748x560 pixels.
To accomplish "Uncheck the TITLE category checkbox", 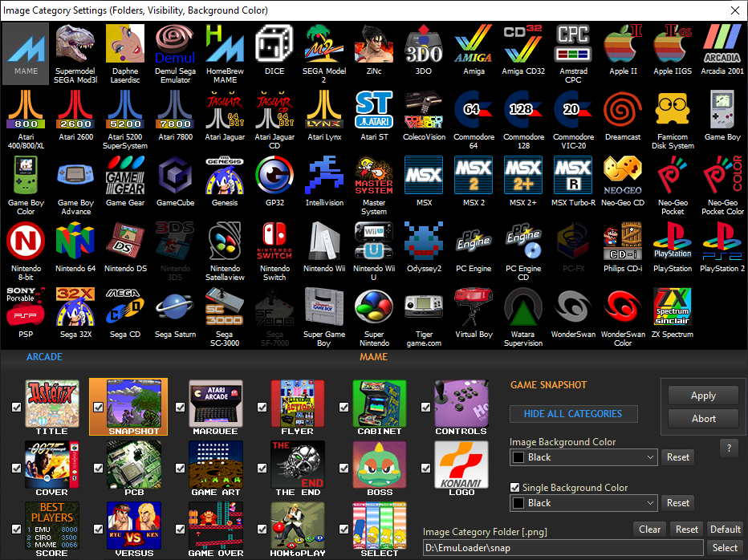I will point(17,407).
